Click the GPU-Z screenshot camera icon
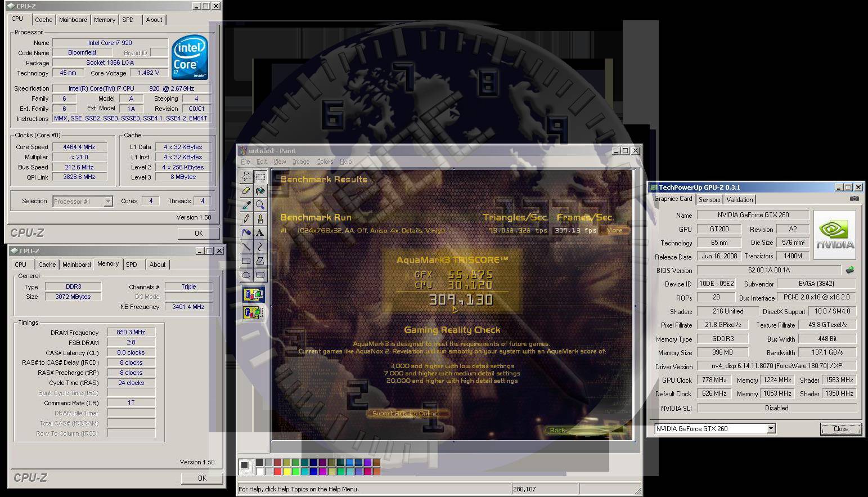This screenshot has width=868, height=497. [854, 199]
